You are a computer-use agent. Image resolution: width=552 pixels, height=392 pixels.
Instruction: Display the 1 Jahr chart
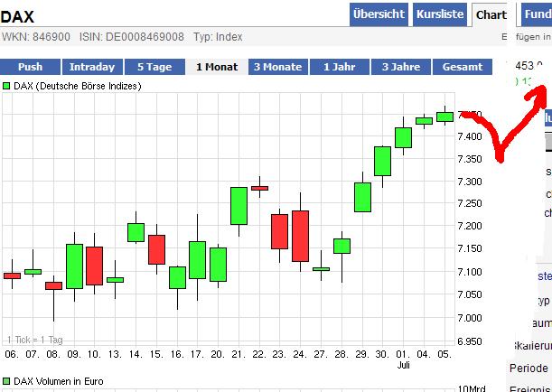(x=340, y=67)
